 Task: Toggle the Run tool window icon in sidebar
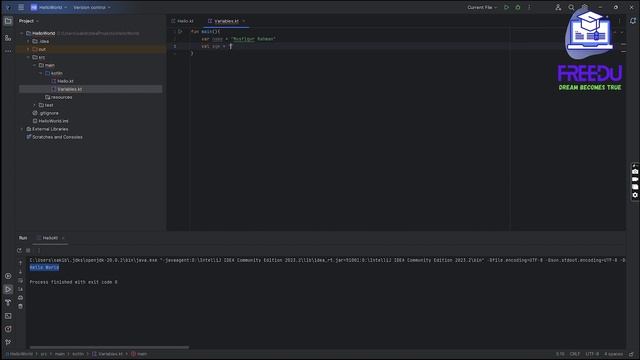(x=8, y=289)
